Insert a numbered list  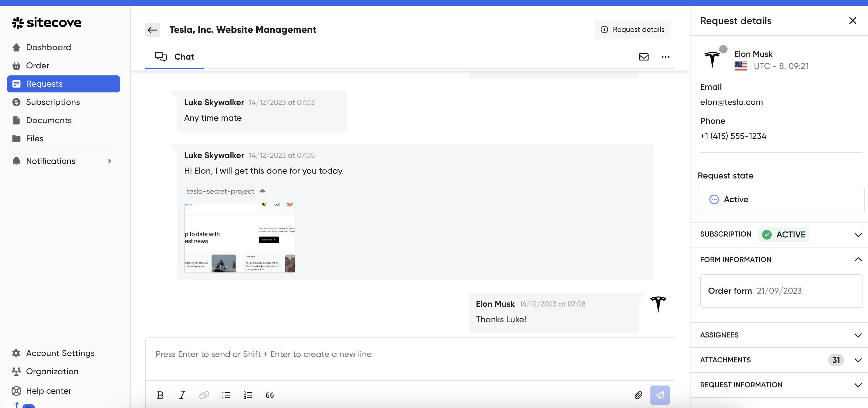[x=248, y=395]
